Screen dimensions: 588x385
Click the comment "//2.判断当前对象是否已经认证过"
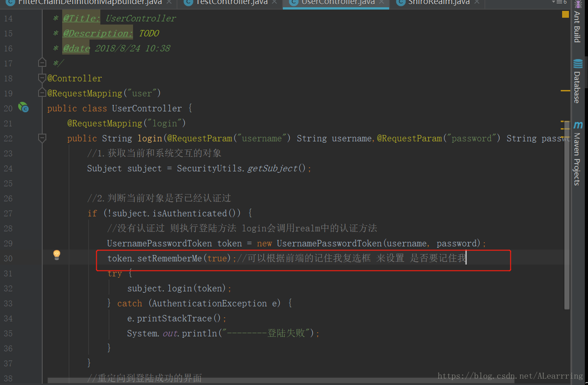(159, 198)
